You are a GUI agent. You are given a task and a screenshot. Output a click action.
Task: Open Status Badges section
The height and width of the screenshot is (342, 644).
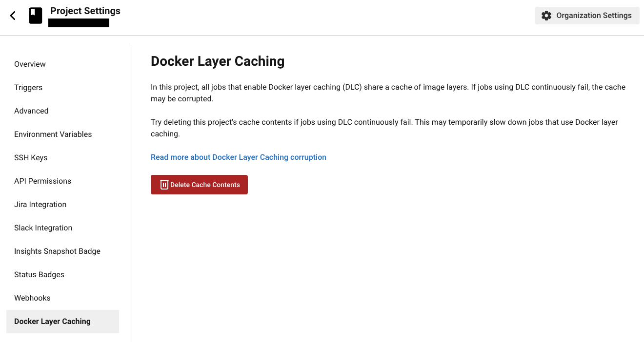39,275
